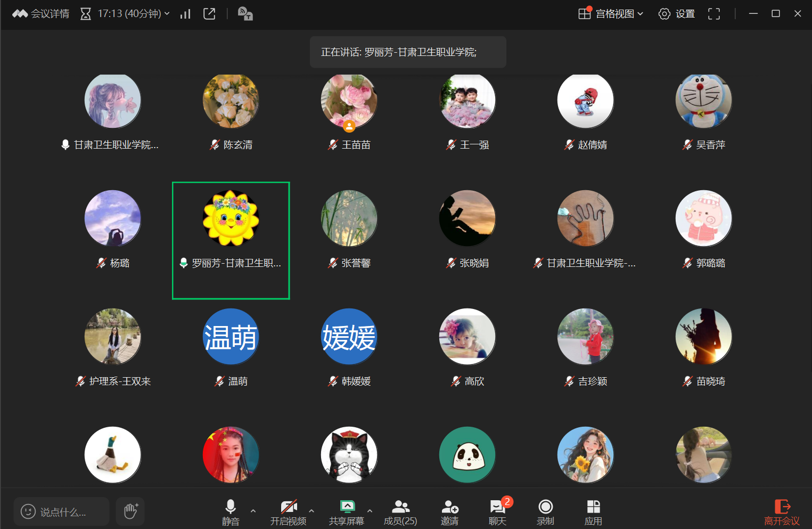Turn on video with 开启视频
Viewport: 812px width, 529px height.
(x=288, y=512)
